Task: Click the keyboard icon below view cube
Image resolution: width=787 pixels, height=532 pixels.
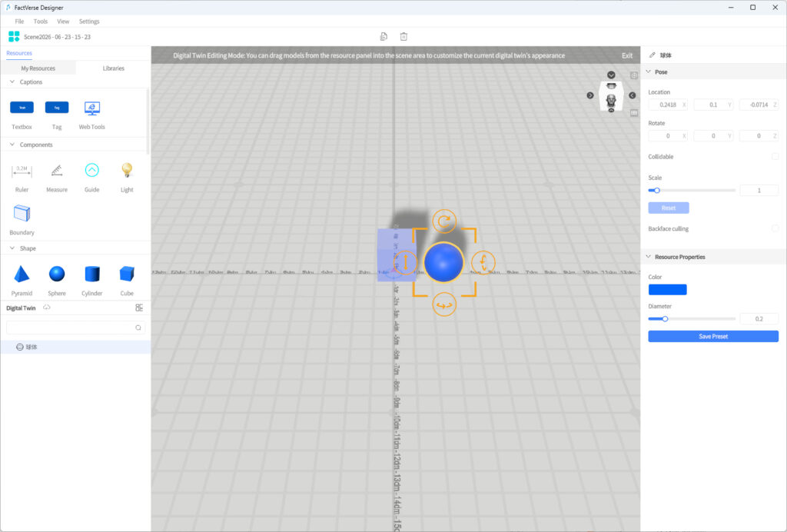Action: [634, 113]
